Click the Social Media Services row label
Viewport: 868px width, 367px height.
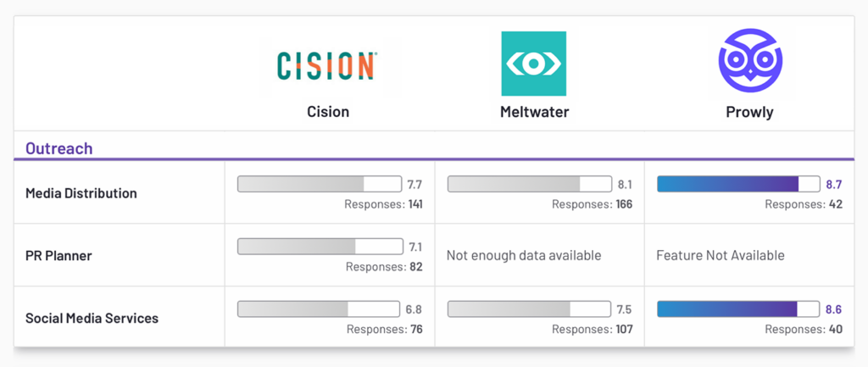(x=92, y=319)
